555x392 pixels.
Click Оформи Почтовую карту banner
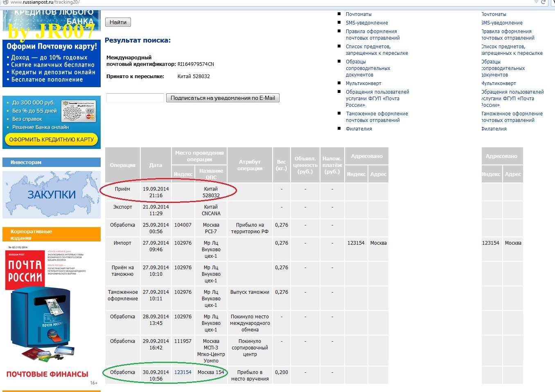[52, 63]
